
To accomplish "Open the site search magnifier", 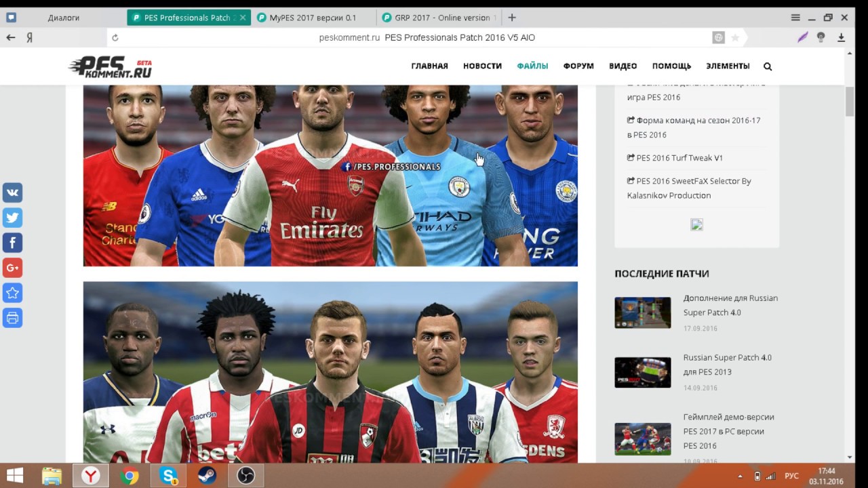I will (768, 66).
